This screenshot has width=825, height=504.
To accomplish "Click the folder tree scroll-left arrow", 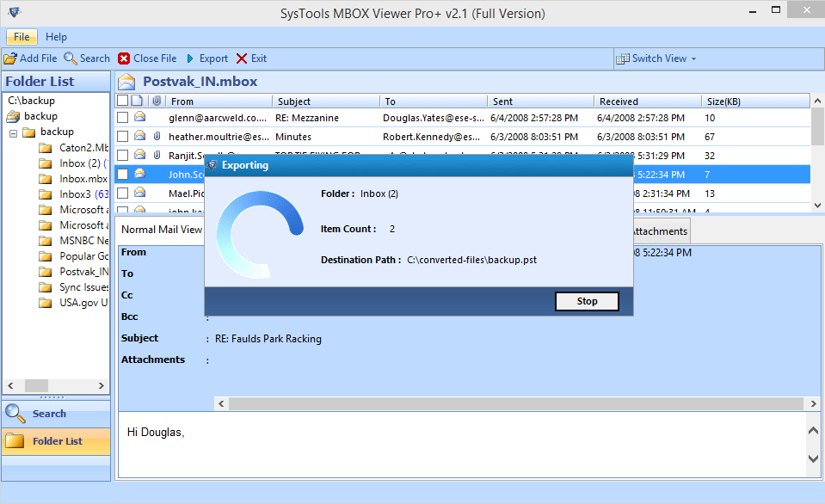I will 10,385.
